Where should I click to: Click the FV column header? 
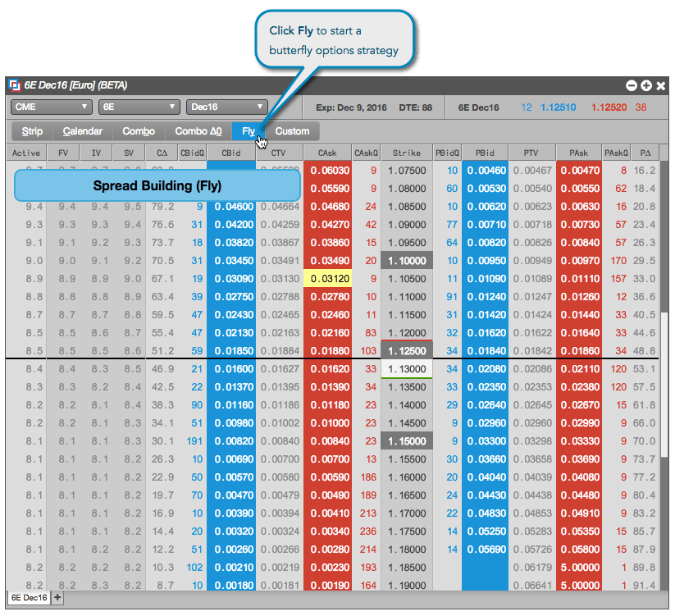[63, 153]
